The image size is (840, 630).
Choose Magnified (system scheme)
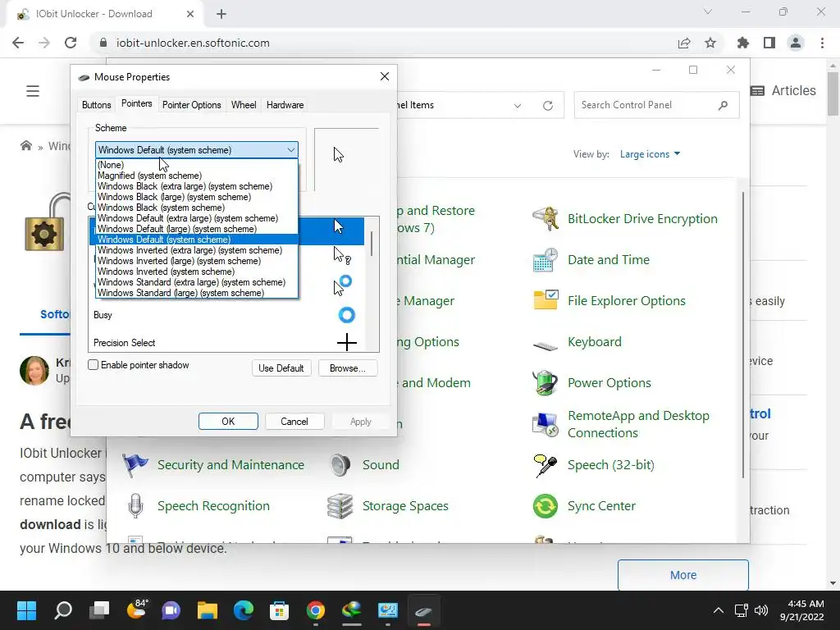point(197,176)
